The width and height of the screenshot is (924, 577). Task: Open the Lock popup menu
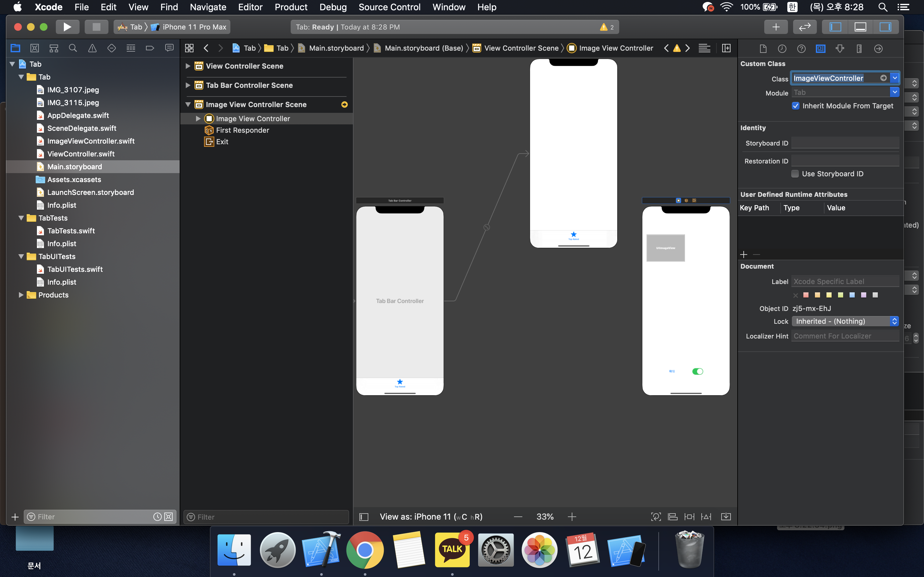tap(845, 321)
